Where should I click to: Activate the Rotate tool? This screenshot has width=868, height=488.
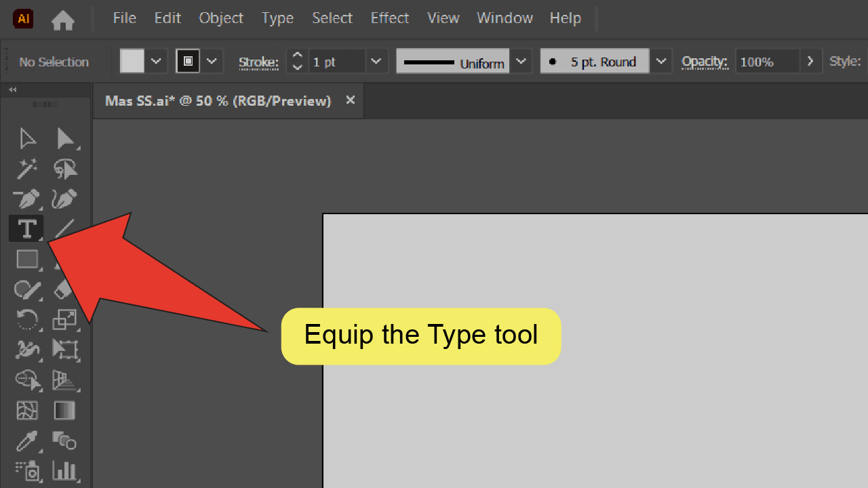[27, 319]
